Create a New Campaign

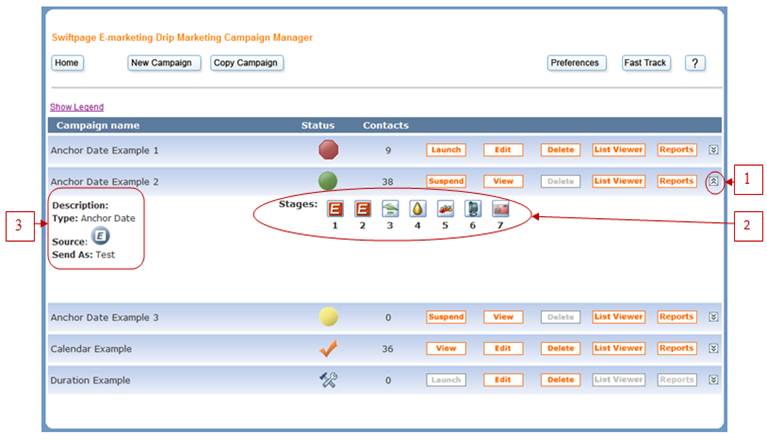click(164, 63)
